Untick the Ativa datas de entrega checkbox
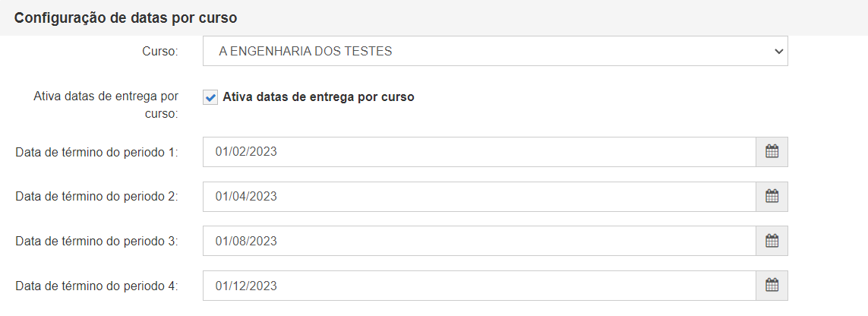Image resolution: width=868 pixels, height=316 pixels. click(x=210, y=98)
